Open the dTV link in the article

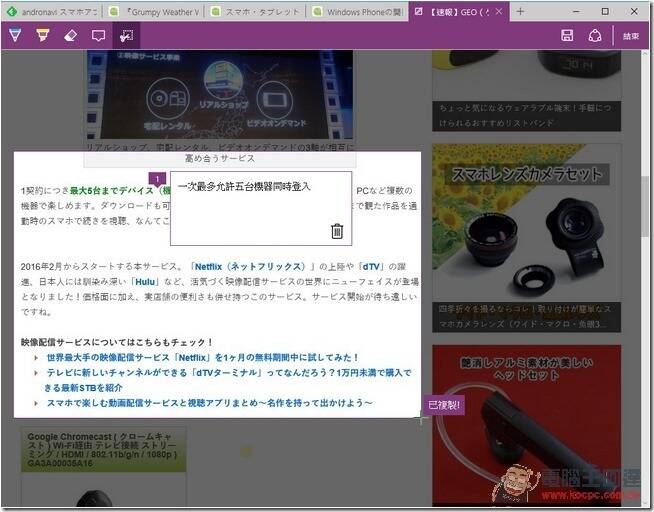pyautogui.click(x=370, y=266)
